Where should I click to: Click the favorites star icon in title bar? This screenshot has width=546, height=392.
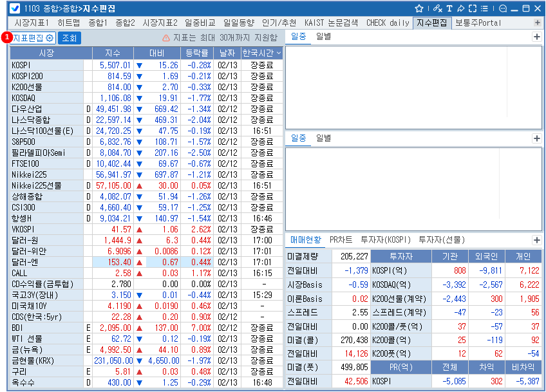[x=419, y=8]
